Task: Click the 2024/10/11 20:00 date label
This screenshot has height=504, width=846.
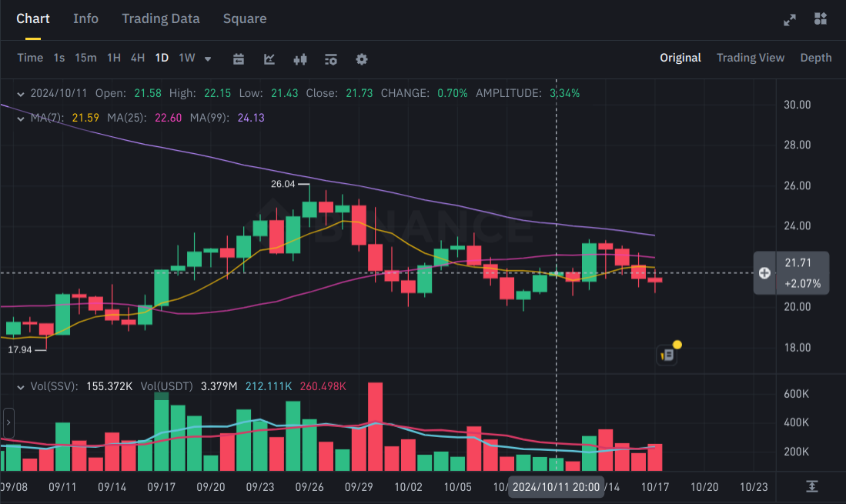Action: click(556, 487)
